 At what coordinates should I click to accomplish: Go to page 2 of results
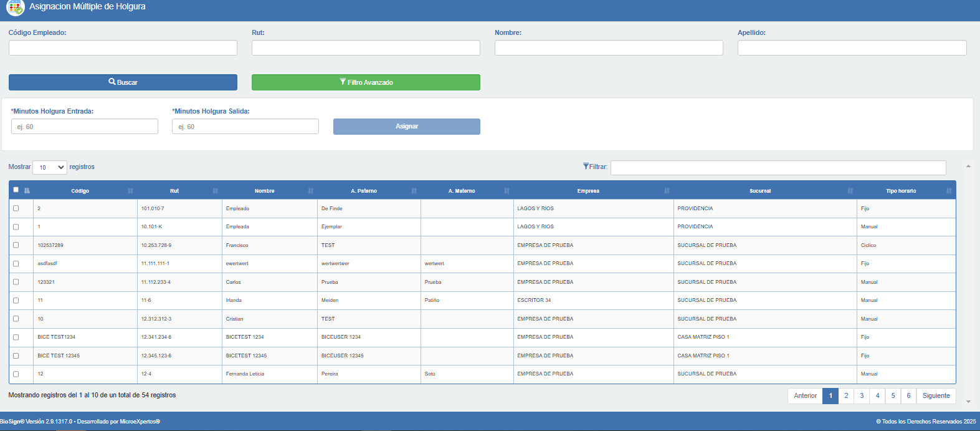846,395
